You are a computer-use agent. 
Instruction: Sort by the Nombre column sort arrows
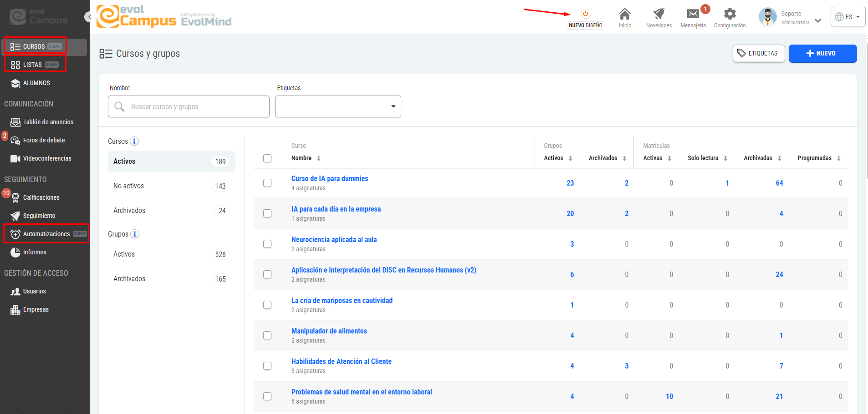click(319, 158)
